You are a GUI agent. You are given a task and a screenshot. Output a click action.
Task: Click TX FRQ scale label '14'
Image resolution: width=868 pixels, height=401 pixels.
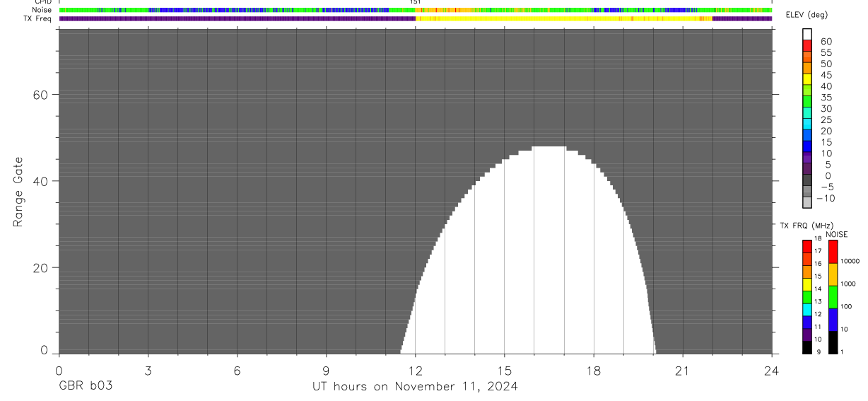click(x=819, y=289)
